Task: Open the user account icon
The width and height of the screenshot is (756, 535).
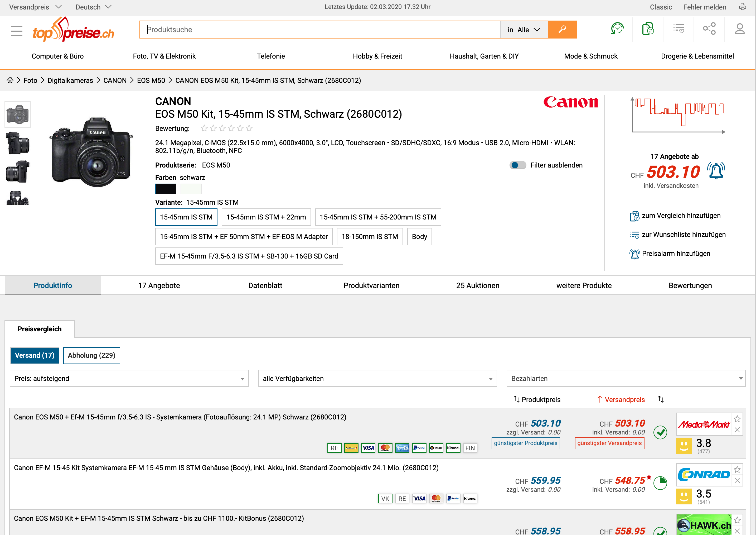Action: click(740, 29)
